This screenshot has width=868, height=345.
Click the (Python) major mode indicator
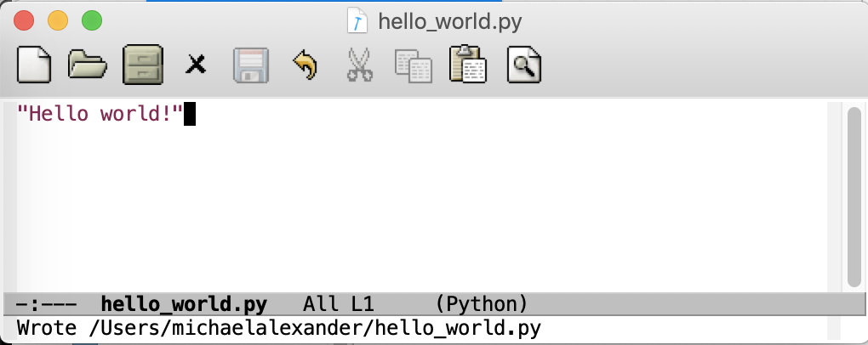[482, 304]
